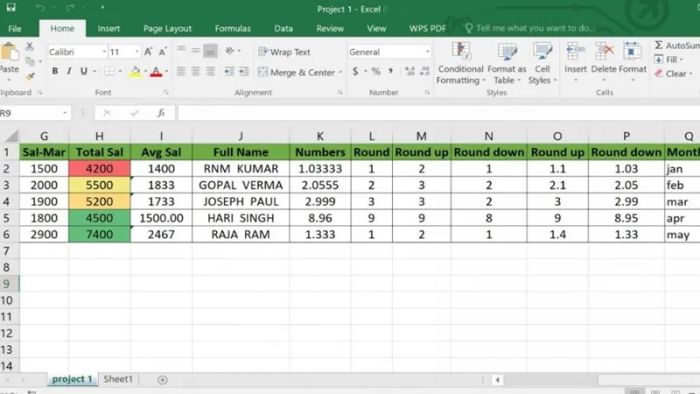Increase font size with the large A icon
This screenshot has width=700, height=394.
coord(148,52)
